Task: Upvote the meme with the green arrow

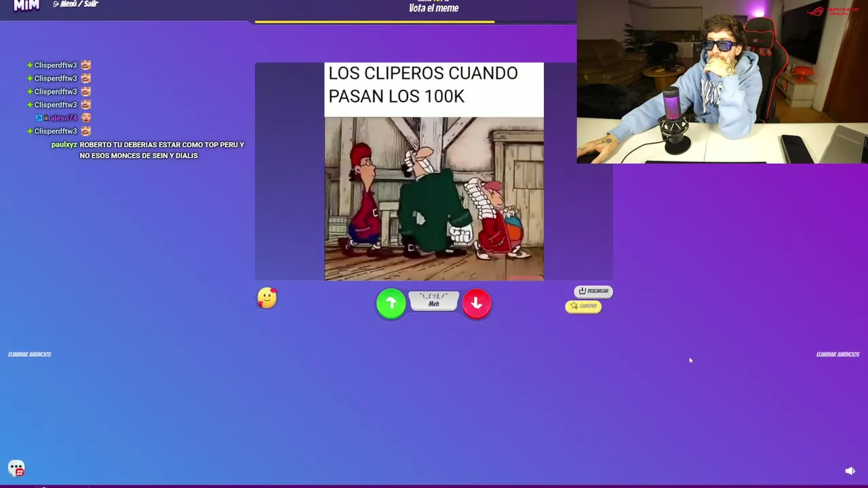Action: coord(391,304)
